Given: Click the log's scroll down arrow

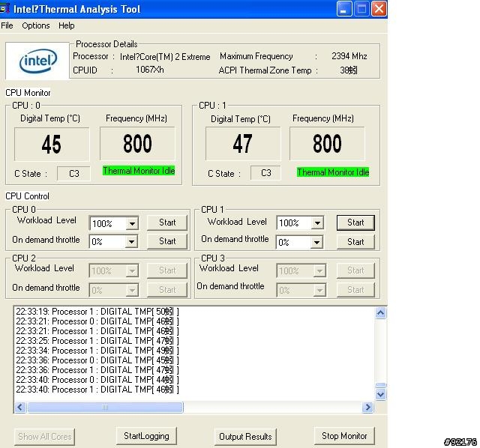Looking at the screenshot, I should pos(380,394).
